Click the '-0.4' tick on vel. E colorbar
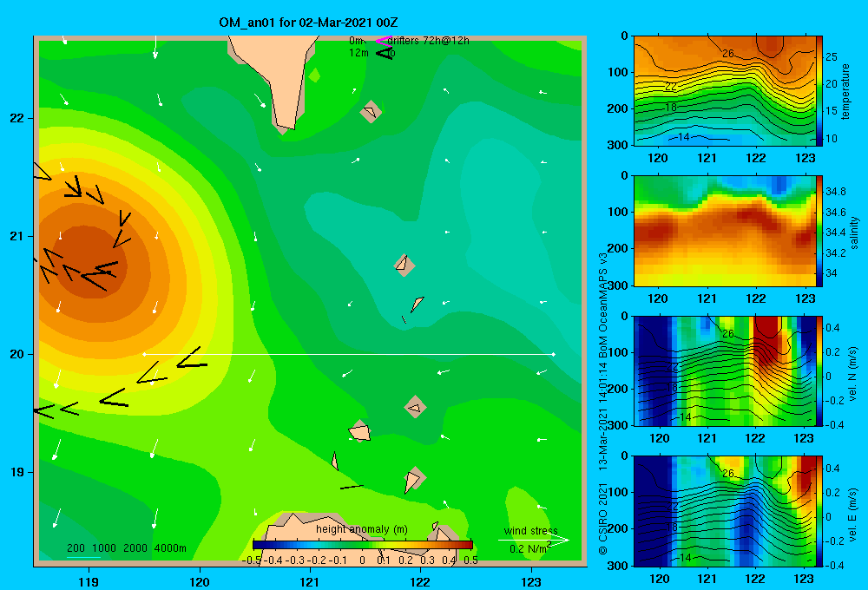The image size is (868, 590). pyautogui.click(x=835, y=565)
